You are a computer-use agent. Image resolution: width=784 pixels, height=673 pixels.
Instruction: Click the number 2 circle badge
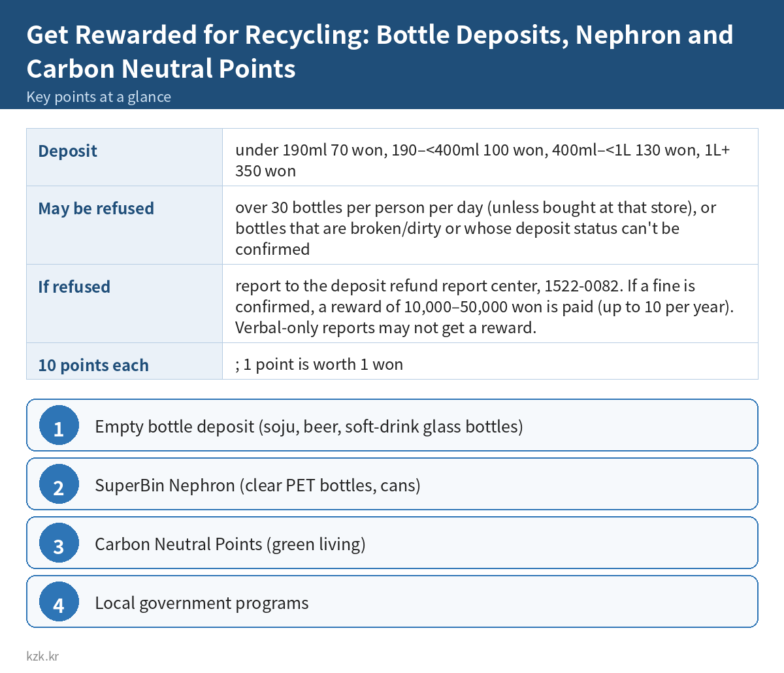tap(59, 484)
